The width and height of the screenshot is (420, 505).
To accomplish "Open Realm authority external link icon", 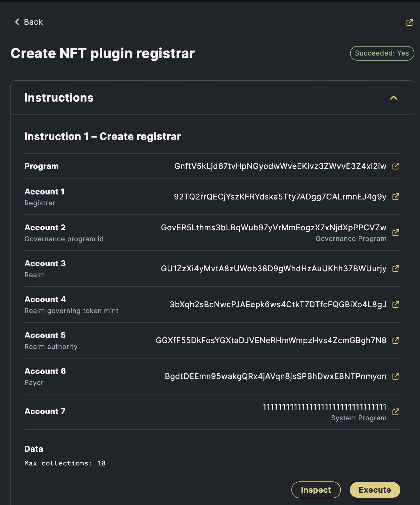I will pos(396,340).
